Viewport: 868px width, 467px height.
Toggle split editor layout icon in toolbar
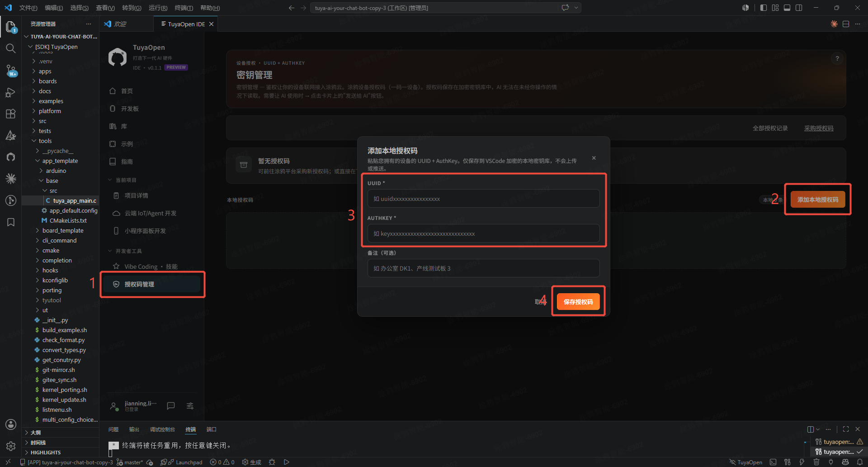click(846, 24)
